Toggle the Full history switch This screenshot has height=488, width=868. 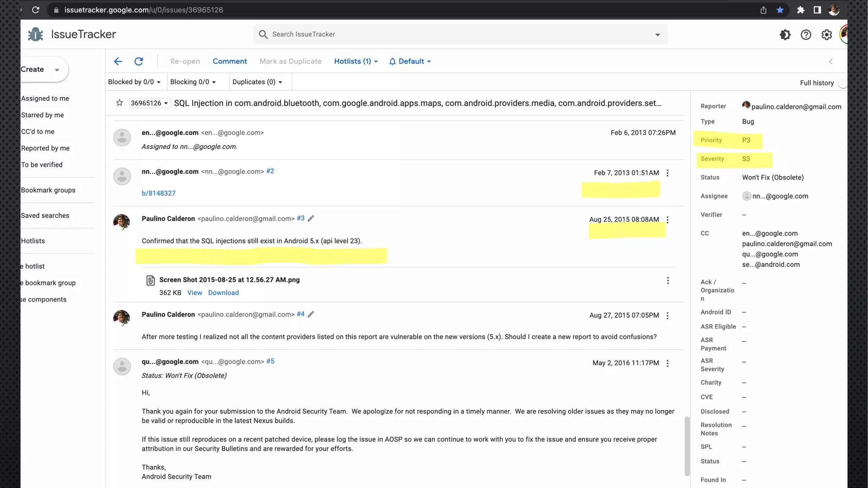(x=842, y=83)
